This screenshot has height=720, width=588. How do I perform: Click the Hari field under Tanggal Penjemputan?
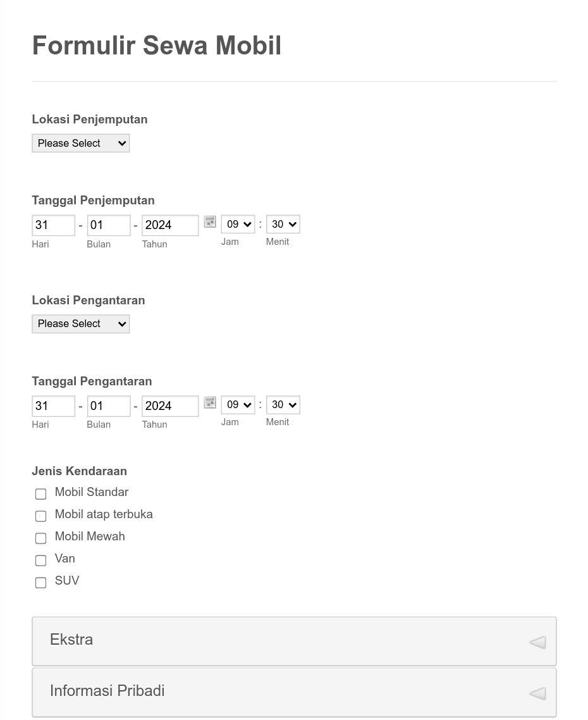pyautogui.click(x=53, y=225)
